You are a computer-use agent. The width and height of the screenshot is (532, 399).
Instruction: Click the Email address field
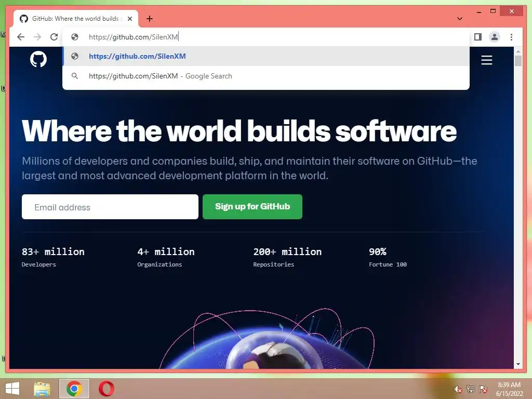[x=110, y=207]
